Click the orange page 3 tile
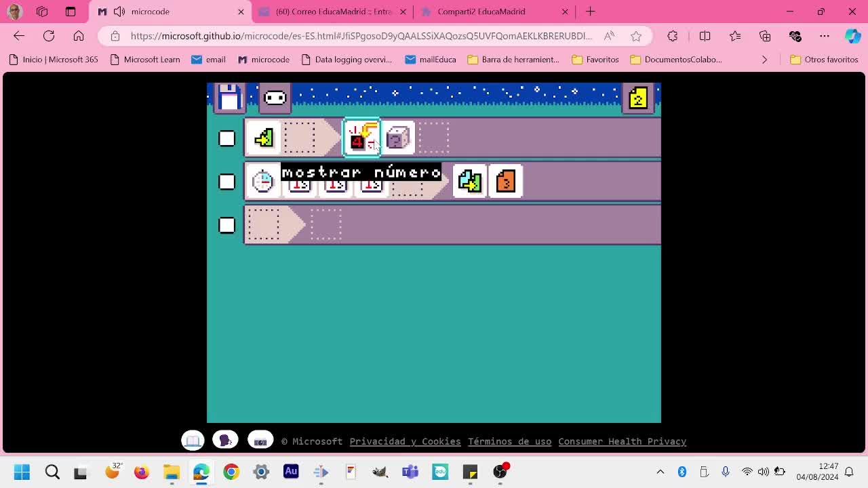The height and width of the screenshot is (488, 868). point(506,182)
